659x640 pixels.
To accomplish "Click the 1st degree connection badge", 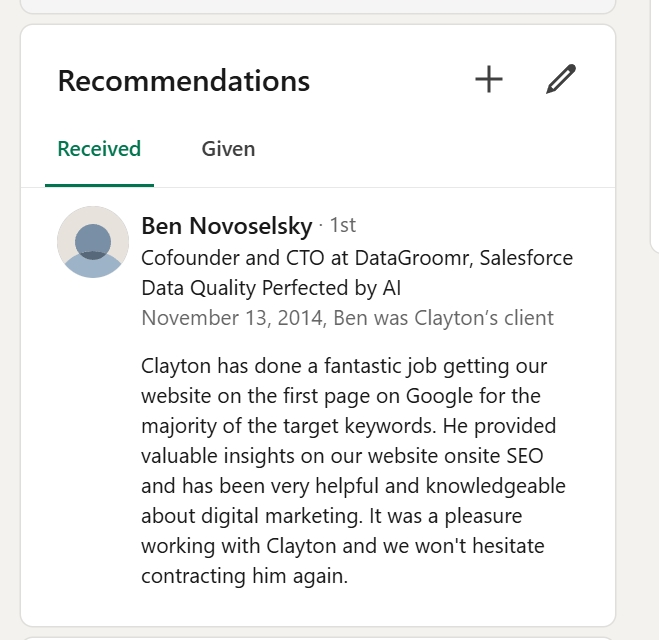I will [342, 226].
